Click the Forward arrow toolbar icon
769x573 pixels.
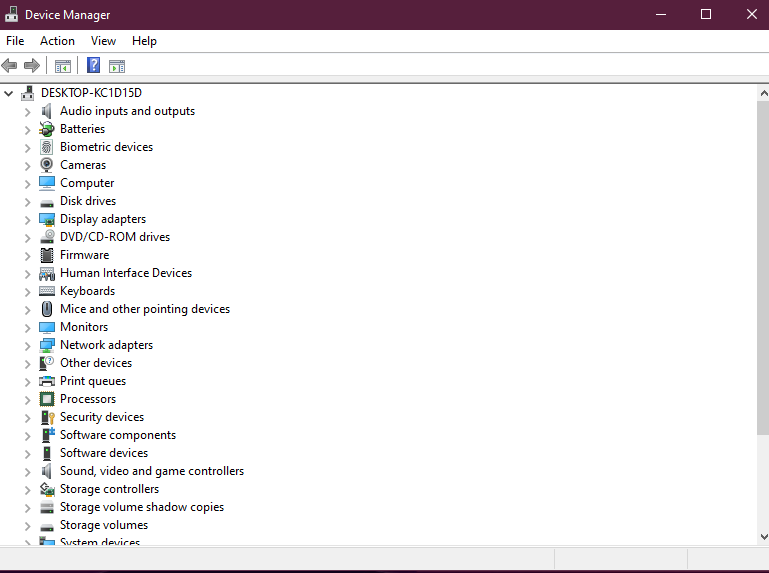click(32, 65)
